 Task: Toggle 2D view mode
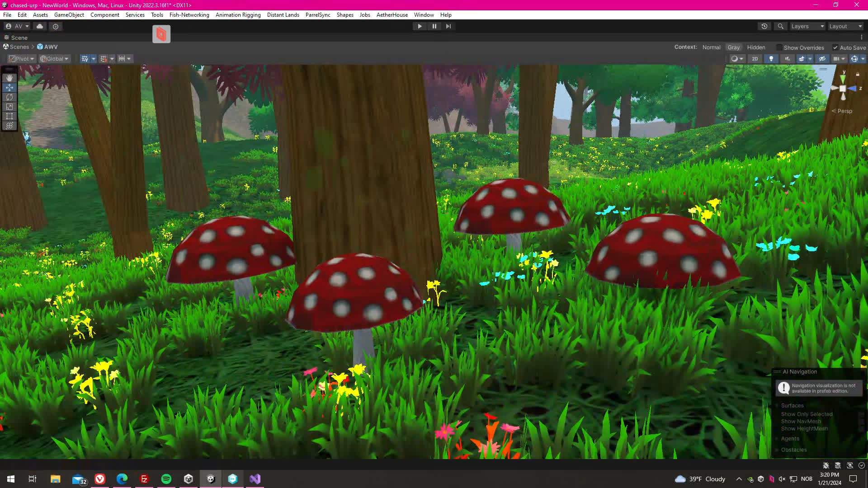(x=755, y=59)
